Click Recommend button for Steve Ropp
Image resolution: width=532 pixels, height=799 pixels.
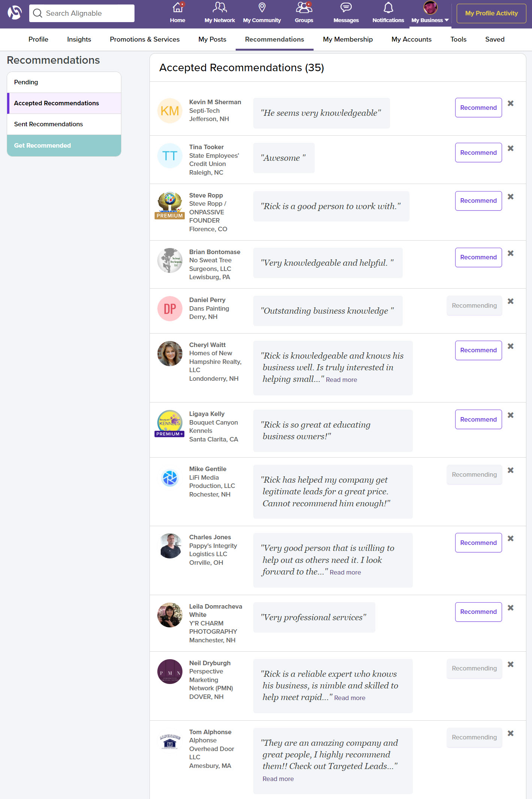[x=478, y=201]
